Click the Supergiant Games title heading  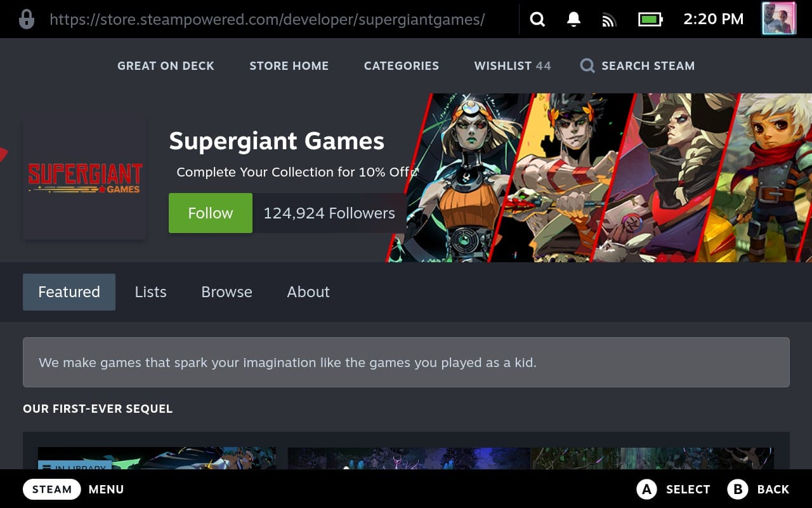point(277,141)
